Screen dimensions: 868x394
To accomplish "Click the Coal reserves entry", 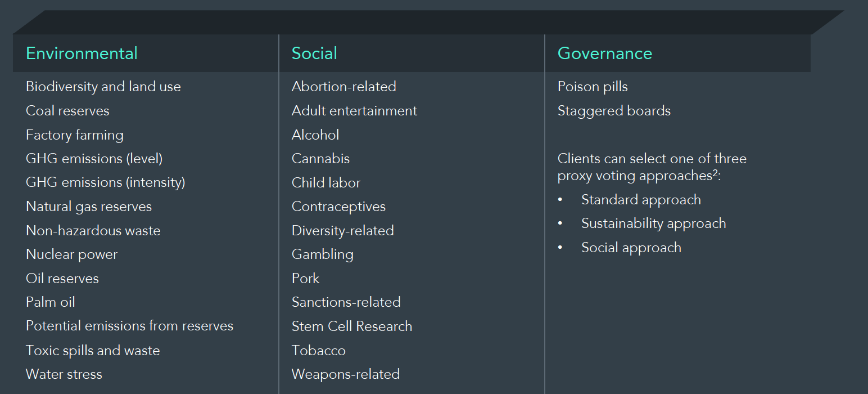I will click(x=67, y=111).
